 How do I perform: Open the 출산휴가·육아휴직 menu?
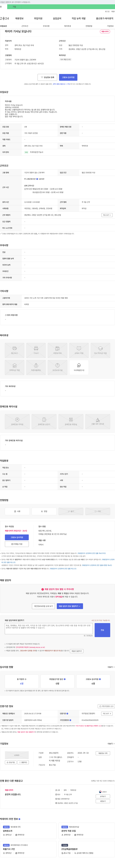click(105, 19)
